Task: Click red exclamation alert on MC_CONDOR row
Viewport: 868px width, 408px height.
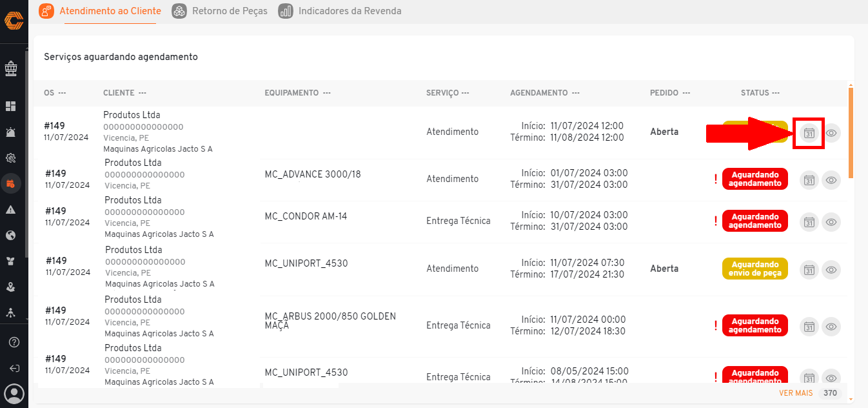Action: [x=715, y=221]
